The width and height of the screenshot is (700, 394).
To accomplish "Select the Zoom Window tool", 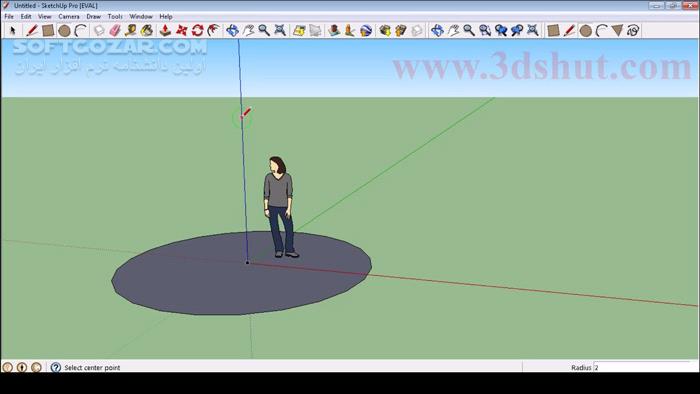I will [x=485, y=30].
